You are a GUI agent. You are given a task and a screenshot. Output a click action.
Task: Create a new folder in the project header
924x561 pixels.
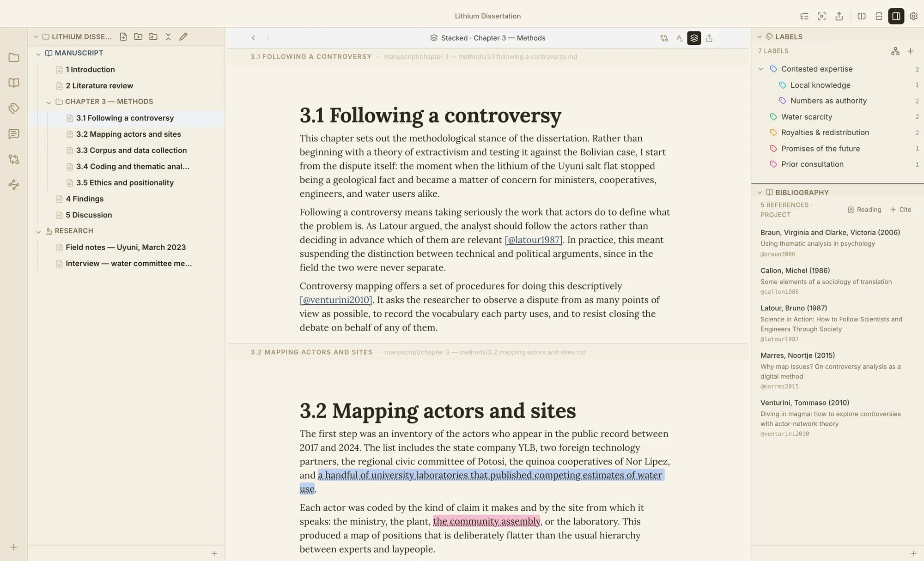[138, 36]
